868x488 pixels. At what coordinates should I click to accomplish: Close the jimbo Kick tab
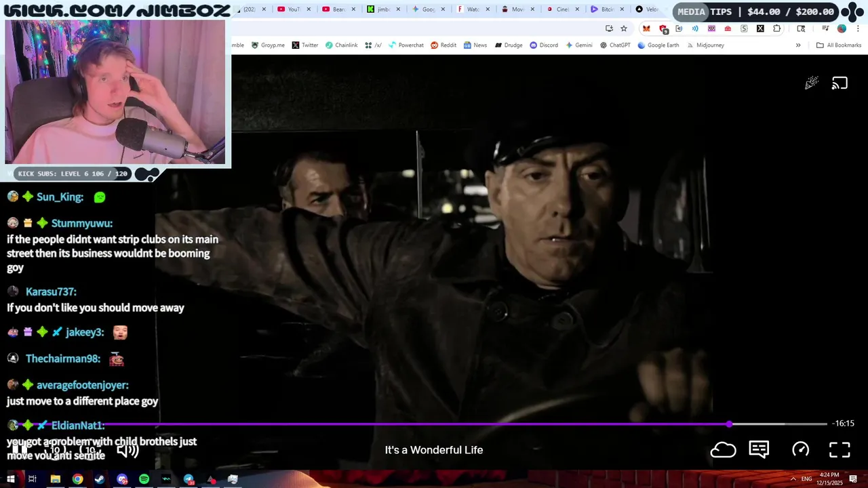pos(398,9)
